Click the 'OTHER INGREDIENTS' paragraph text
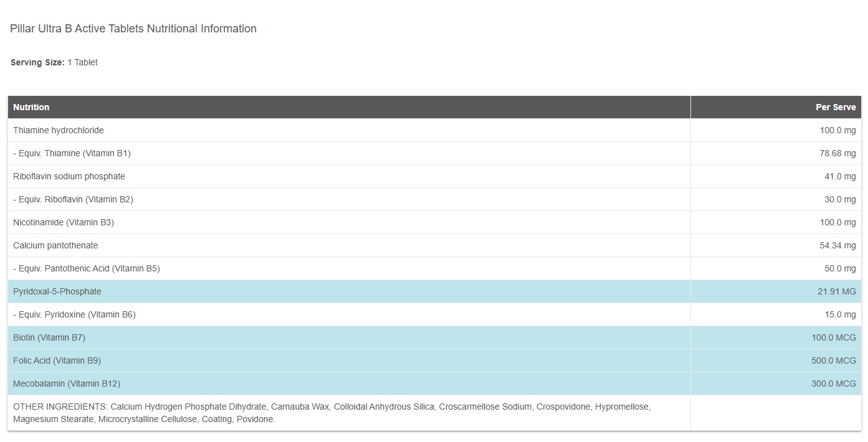 (331, 413)
